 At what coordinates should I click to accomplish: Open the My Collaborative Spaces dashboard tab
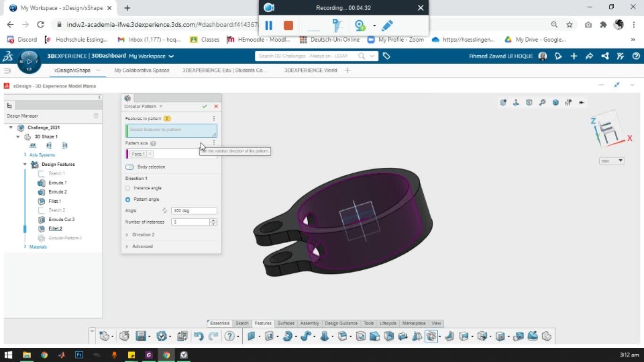click(x=142, y=71)
